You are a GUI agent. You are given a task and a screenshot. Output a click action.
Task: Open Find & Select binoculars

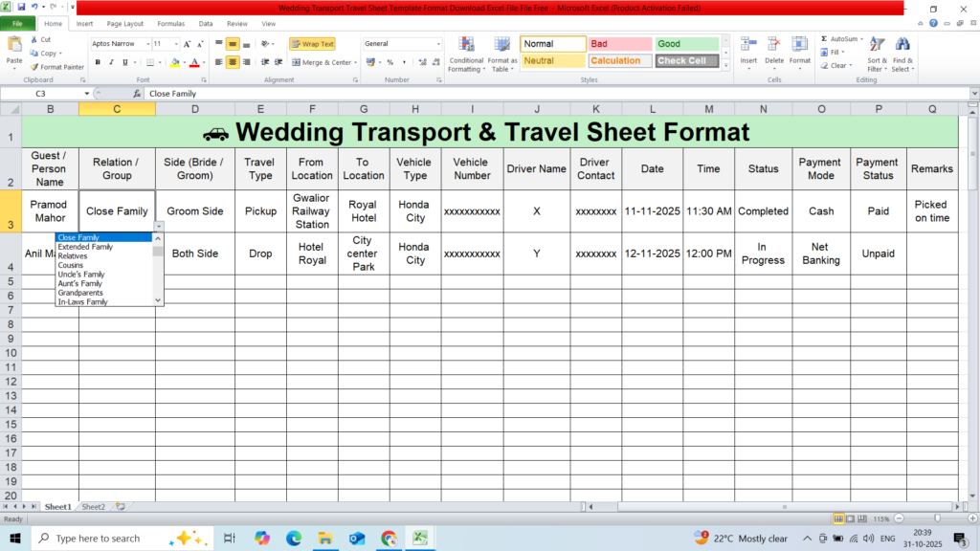point(902,54)
